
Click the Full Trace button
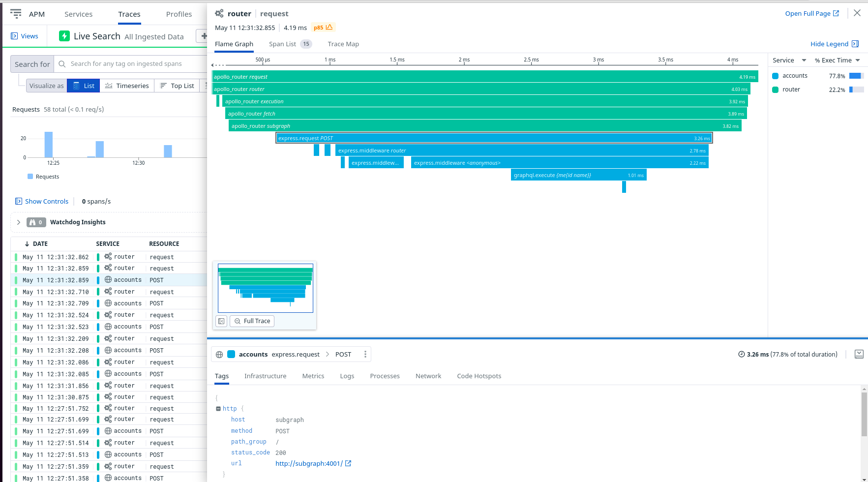(x=252, y=321)
